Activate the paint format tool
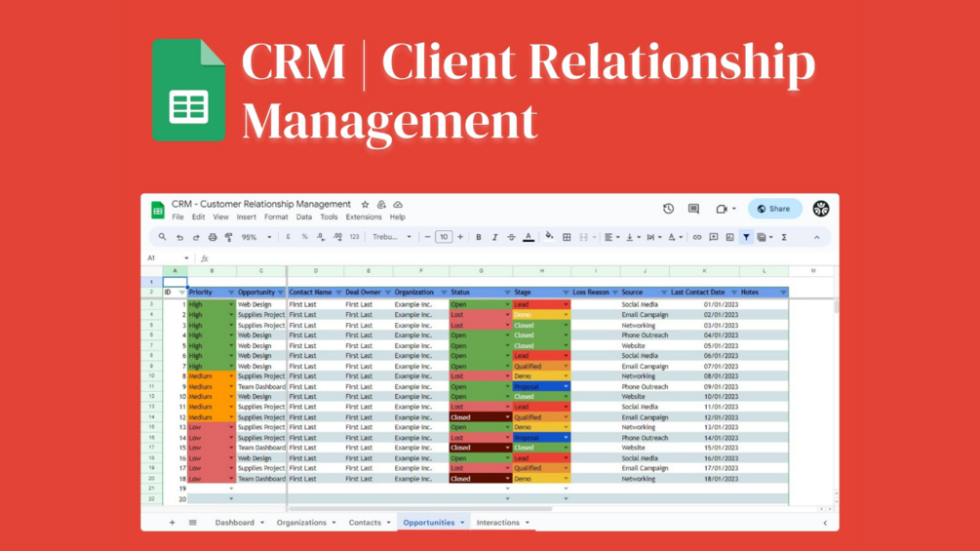Viewport: 980px width, 551px height. pos(229,237)
